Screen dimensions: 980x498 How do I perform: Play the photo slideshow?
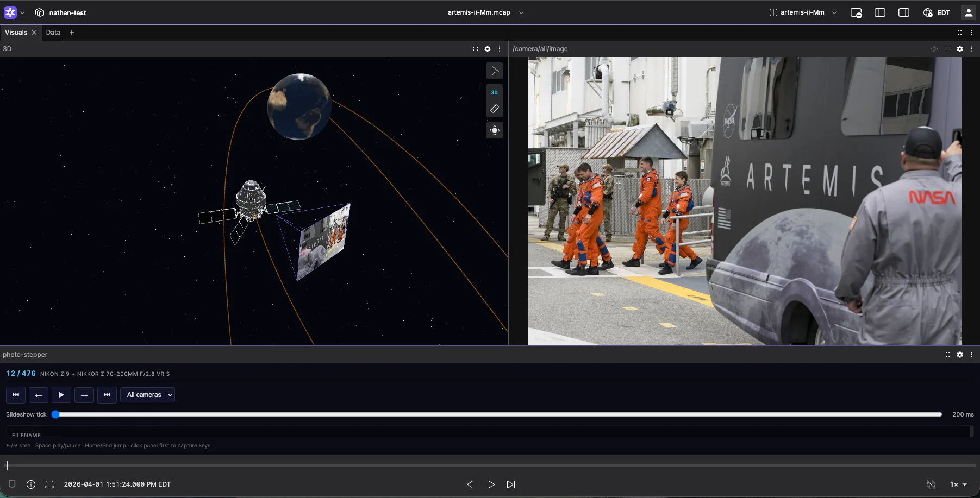pos(61,395)
